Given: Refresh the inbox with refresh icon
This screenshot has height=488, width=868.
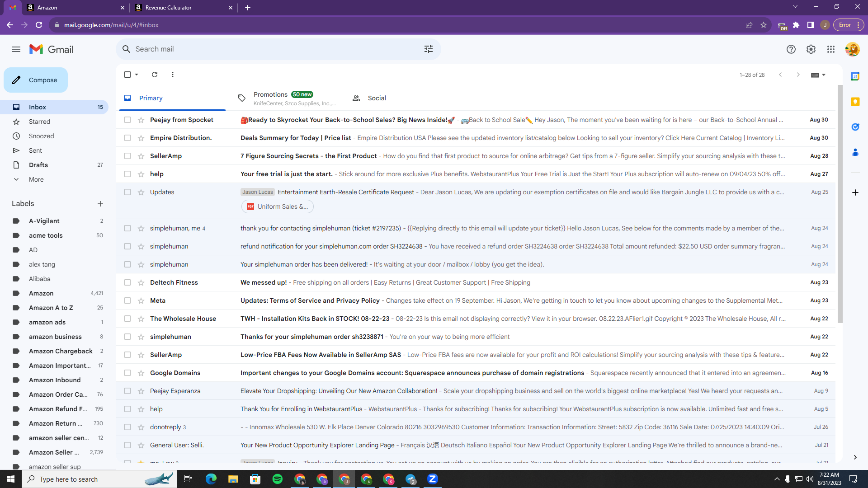Looking at the screenshot, I should pos(155,75).
